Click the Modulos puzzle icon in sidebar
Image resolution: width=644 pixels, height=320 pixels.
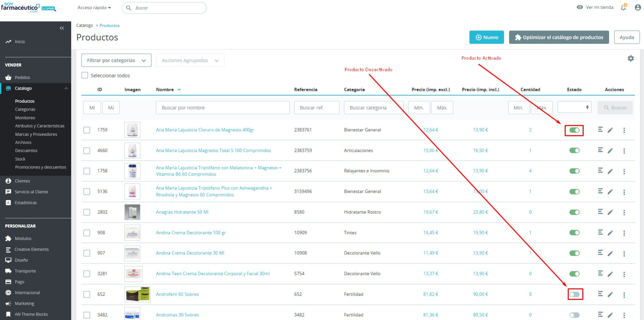[x=8, y=238]
